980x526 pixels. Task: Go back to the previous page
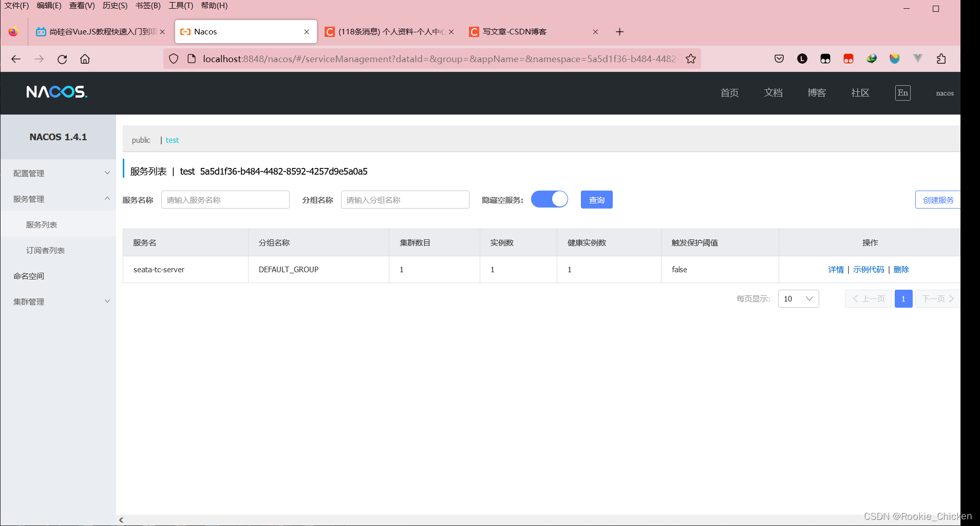click(16, 59)
